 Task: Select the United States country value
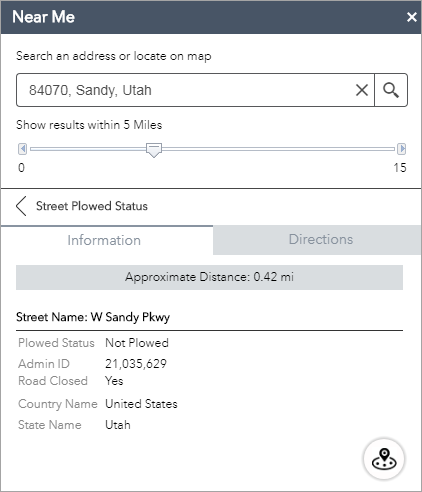141,404
